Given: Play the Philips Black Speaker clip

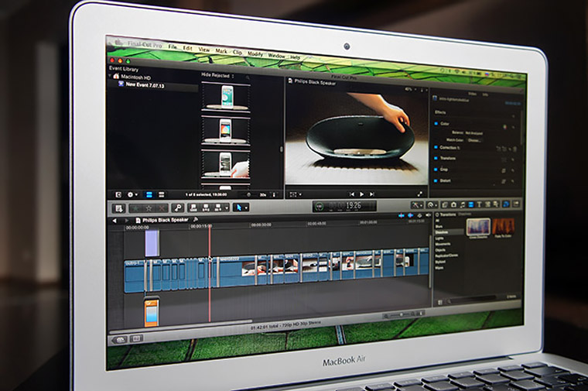Looking at the screenshot, I should tap(362, 194).
